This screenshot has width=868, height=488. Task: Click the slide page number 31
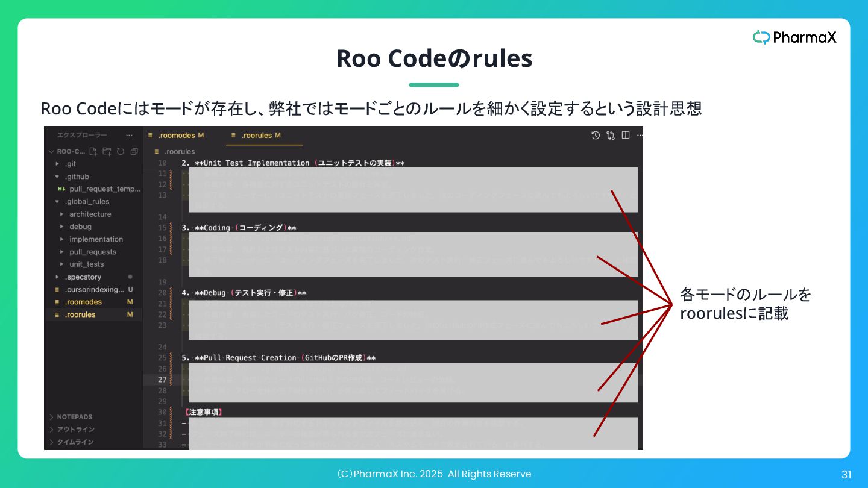[x=846, y=475]
